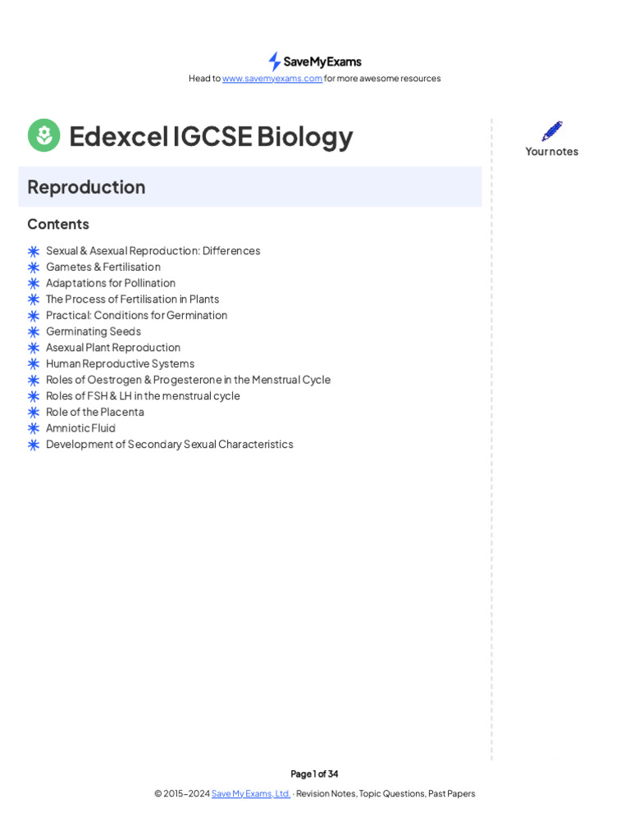
Task: Select Asexual Plant Reproduction entry
Action: pyautogui.click(x=113, y=348)
